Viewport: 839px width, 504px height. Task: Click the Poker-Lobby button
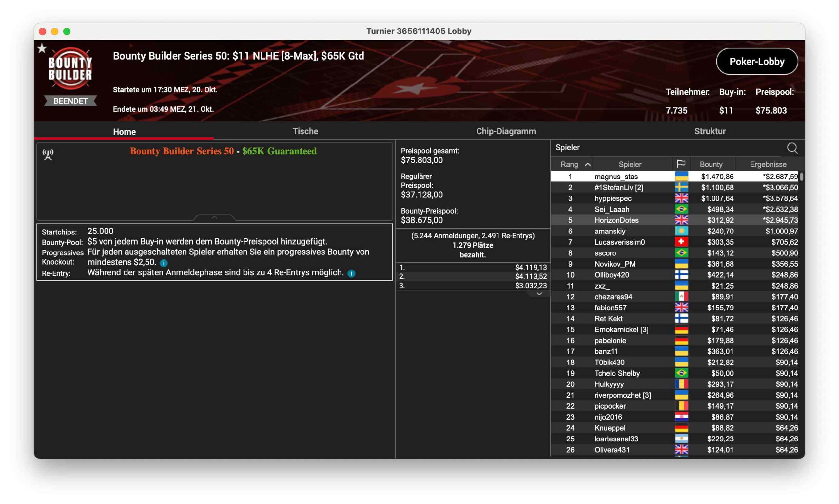(756, 62)
